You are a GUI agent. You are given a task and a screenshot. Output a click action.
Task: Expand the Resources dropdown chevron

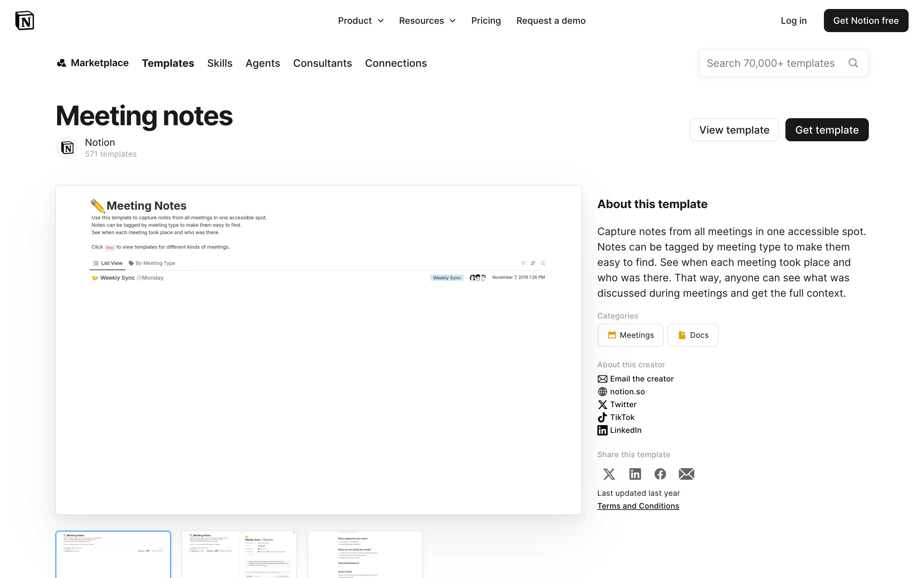[453, 21]
